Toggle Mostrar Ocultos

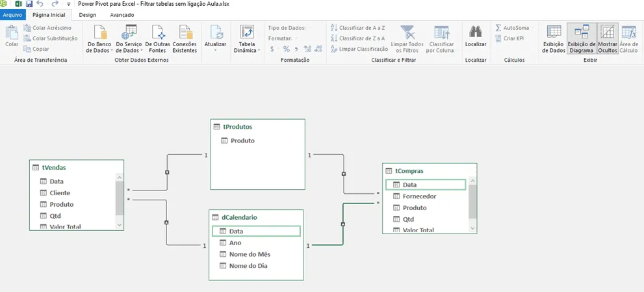608,39
